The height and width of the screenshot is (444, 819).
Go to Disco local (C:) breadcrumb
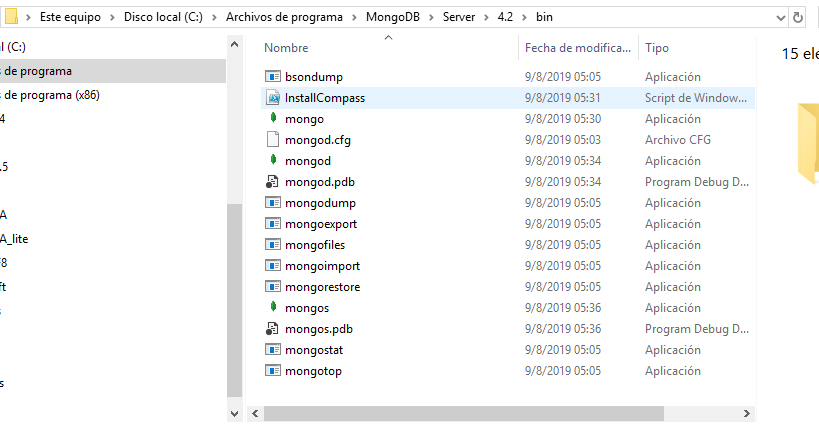point(163,17)
